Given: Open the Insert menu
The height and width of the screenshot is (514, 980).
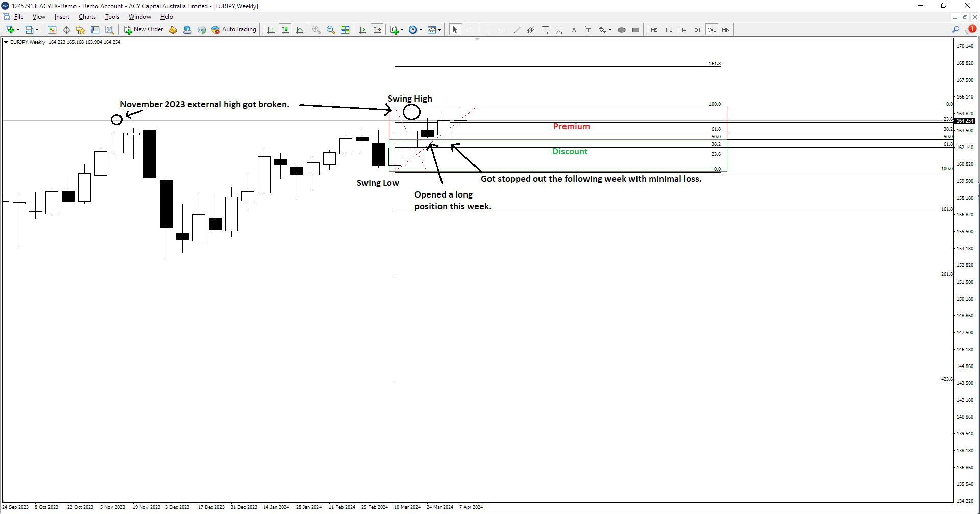Looking at the screenshot, I should [62, 17].
